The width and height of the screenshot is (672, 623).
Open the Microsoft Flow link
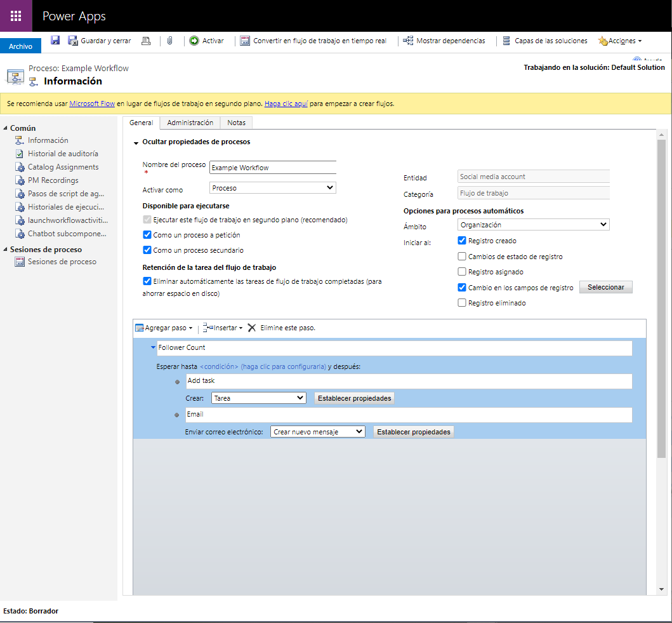92,104
